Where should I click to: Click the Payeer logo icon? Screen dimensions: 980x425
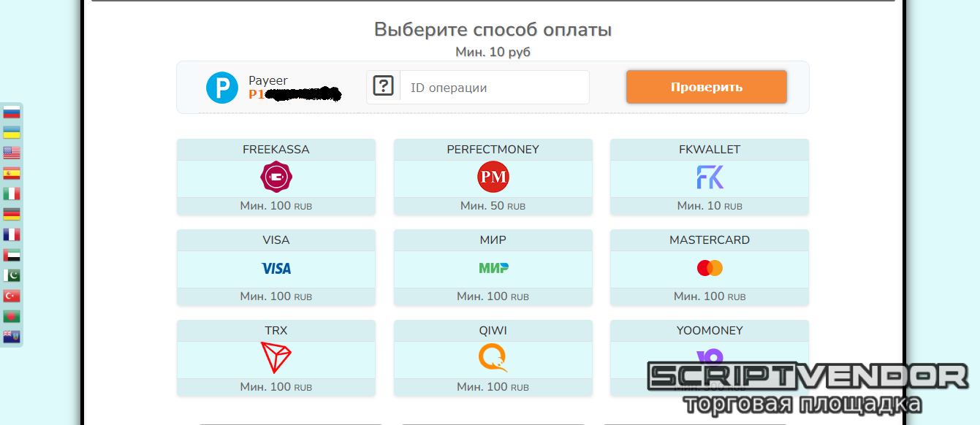pos(222,88)
